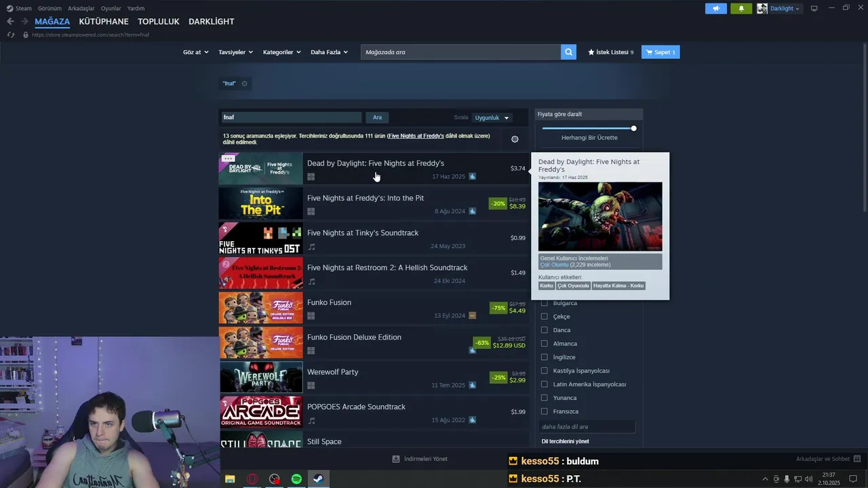Toggle the Latin Amerika İspanyolcası checkbox

[544, 384]
